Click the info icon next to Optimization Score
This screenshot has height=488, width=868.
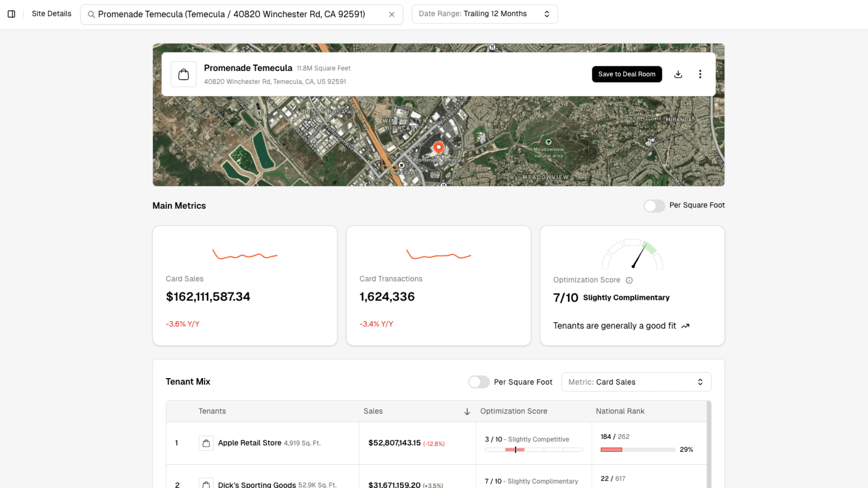[629, 280]
